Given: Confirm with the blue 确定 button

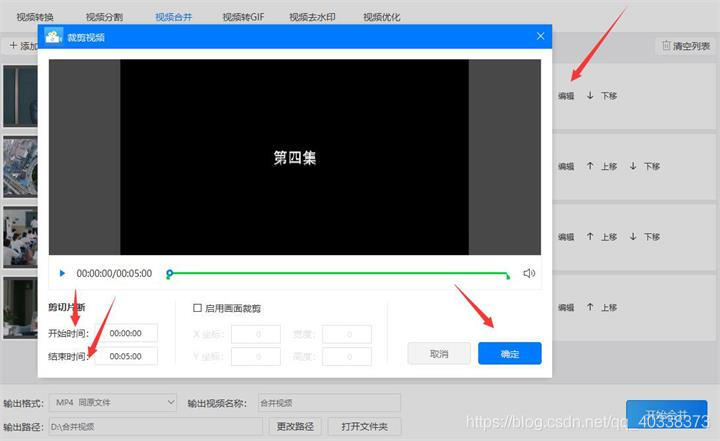Looking at the screenshot, I should pyautogui.click(x=510, y=354).
